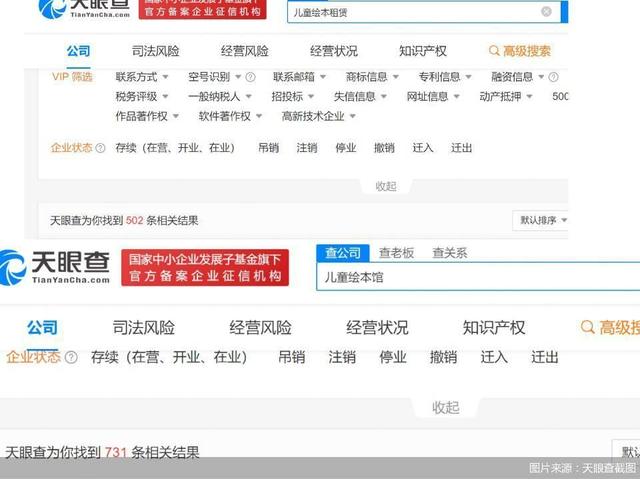The image size is (640, 479).
Task: Open the 高新技术企业 filter dropdown
Action: pyautogui.click(x=318, y=116)
